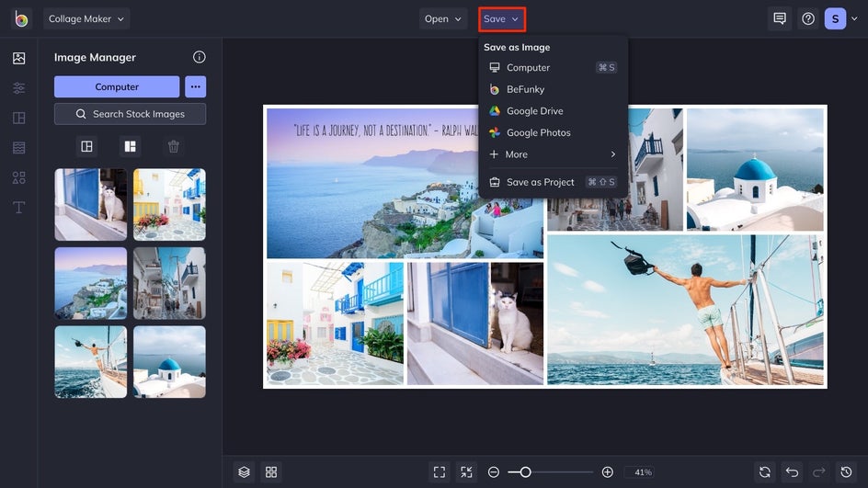Screen dimensions: 868x488
Task: Open the feedback chat icon
Action: pyautogui.click(x=780, y=18)
